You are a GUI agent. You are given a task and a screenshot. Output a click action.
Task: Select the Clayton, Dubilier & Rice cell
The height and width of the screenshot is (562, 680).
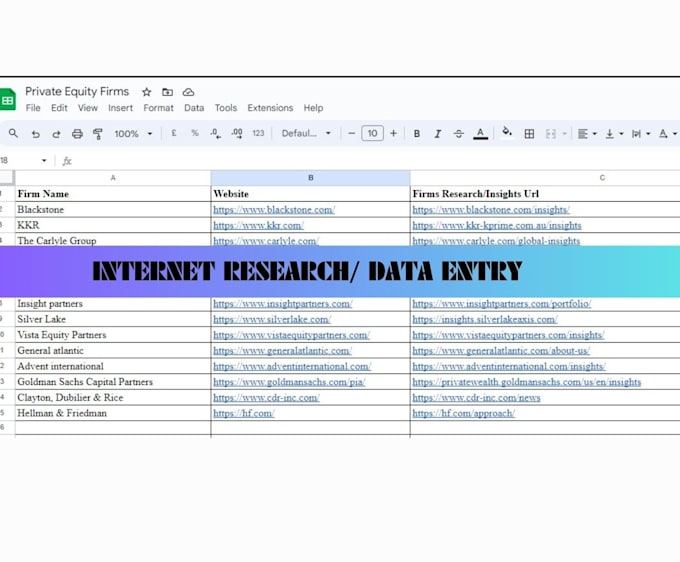pos(113,397)
